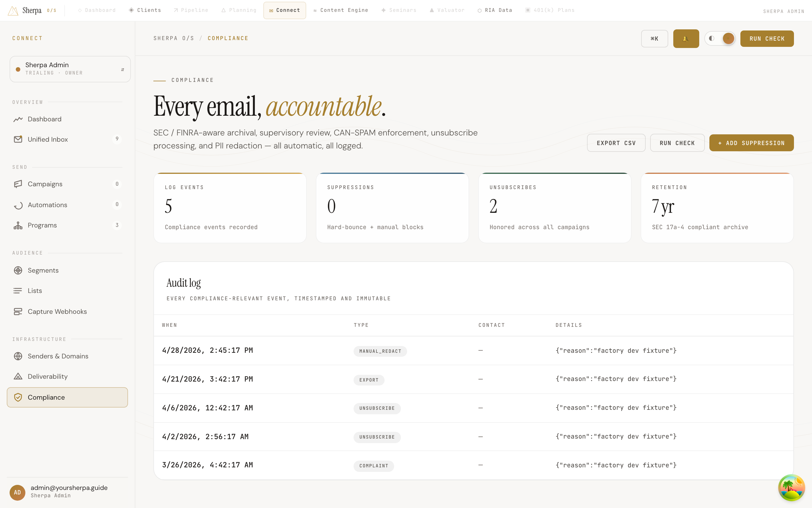812x508 pixels.
Task: Expand the Sherpa Admin workspace switcher
Action: 70,69
